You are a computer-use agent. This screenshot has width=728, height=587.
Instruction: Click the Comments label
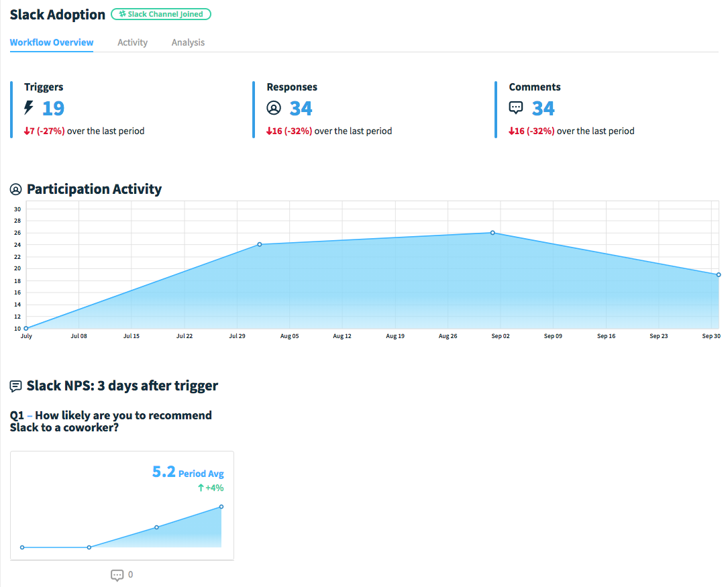(x=535, y=87)
